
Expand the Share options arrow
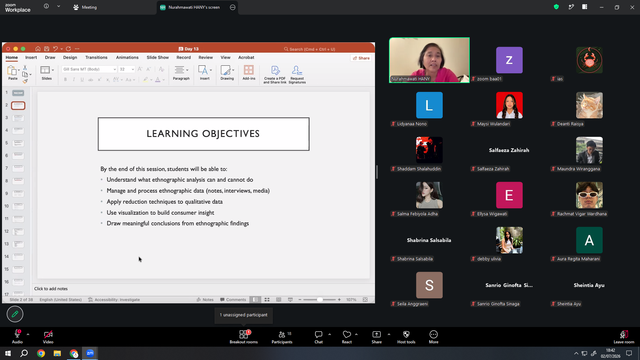[x=389, y=334]
